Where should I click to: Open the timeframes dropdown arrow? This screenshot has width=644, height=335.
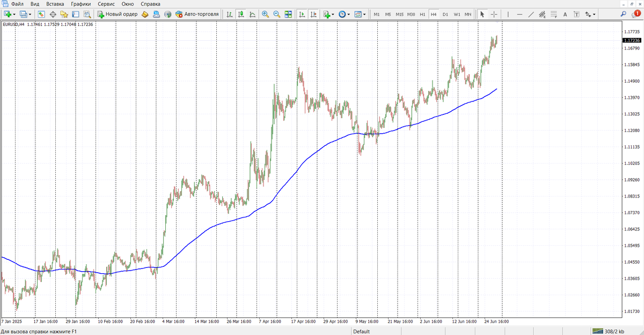click(349, 14)
